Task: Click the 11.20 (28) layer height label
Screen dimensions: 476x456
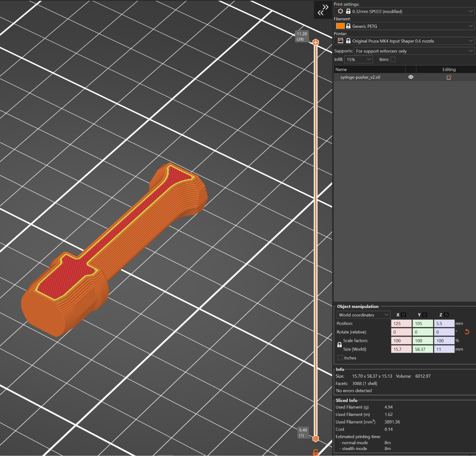Action: click(x=302, y=36)
